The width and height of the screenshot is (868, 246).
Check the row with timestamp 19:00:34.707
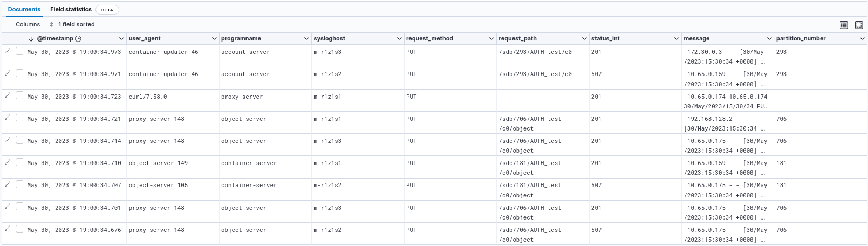[x=20, y=184]
